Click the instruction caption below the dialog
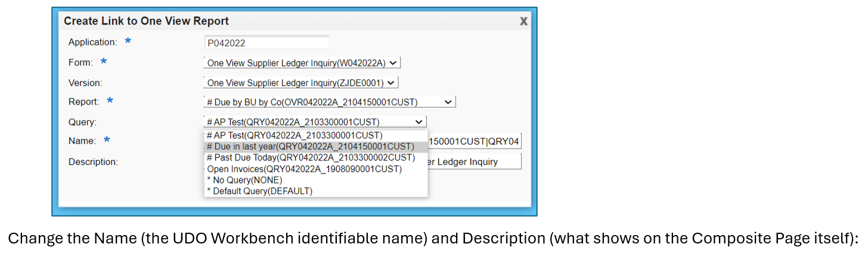Screen dimensions: 868x253 (x=433, y=238)
